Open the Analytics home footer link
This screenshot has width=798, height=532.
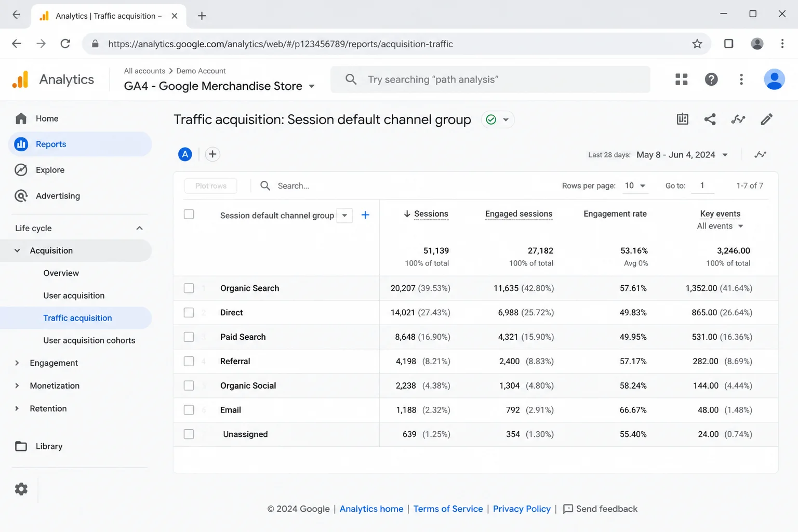(371, 509)
